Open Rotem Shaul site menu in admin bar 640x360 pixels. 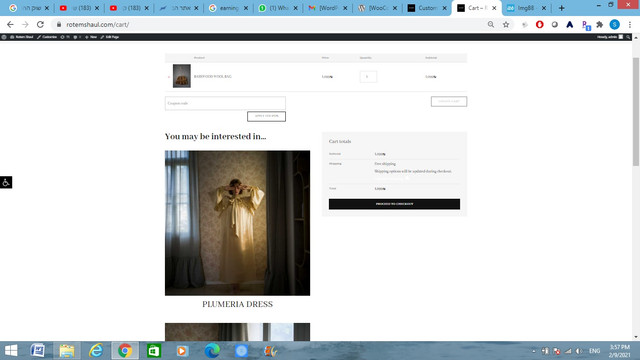(x=22, y=37)
